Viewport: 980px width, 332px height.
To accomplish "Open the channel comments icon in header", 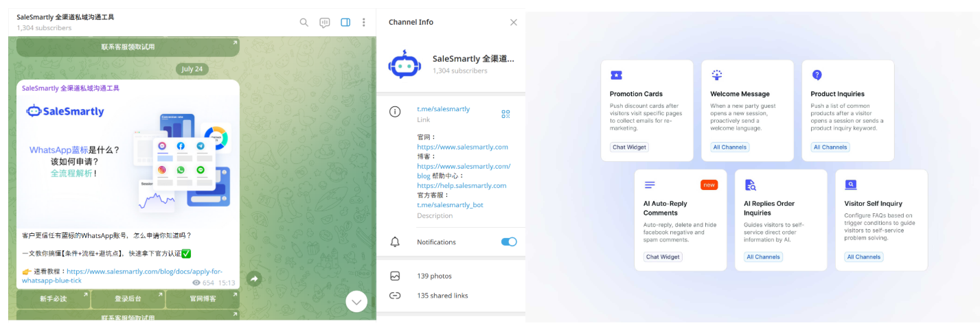I will tap(325, 22).
